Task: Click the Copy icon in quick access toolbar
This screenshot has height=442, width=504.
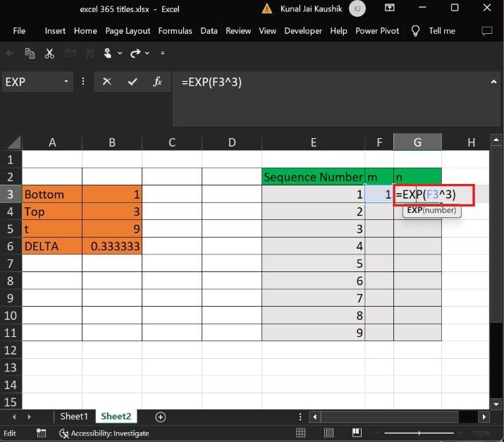Action: pos(30,53)
